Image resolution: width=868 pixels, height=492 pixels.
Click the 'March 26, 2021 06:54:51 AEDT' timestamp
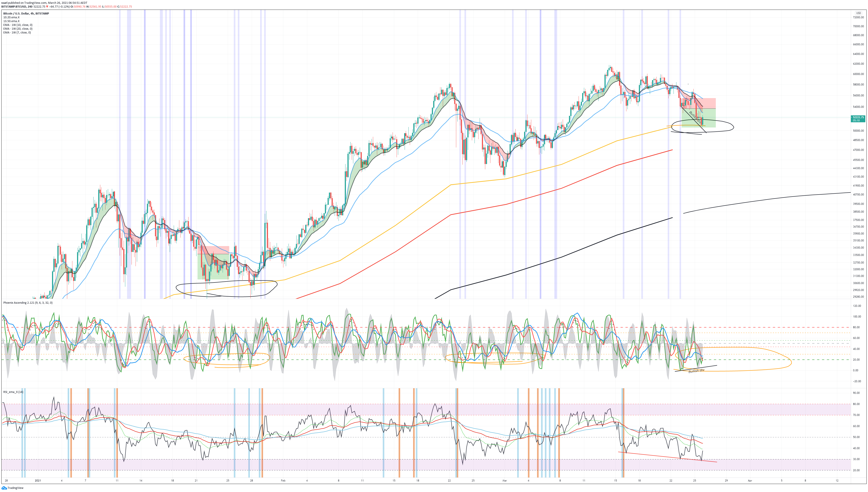click(x=68, y=3)
